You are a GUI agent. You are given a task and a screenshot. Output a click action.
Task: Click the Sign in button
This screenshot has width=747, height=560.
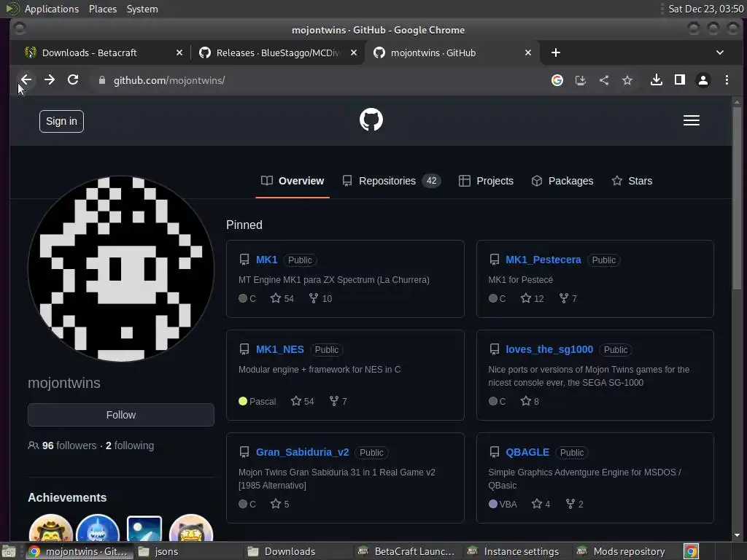pos(61,122)
